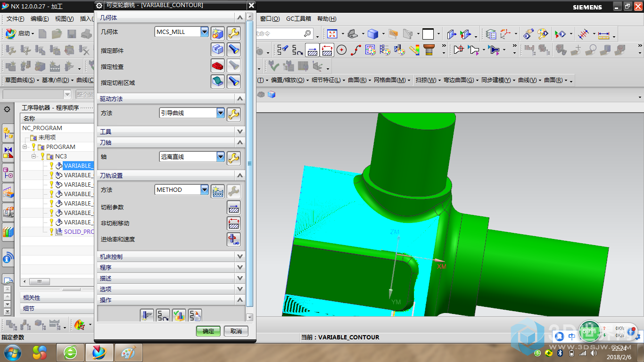Click dialog settings gear in title bar

99,5
